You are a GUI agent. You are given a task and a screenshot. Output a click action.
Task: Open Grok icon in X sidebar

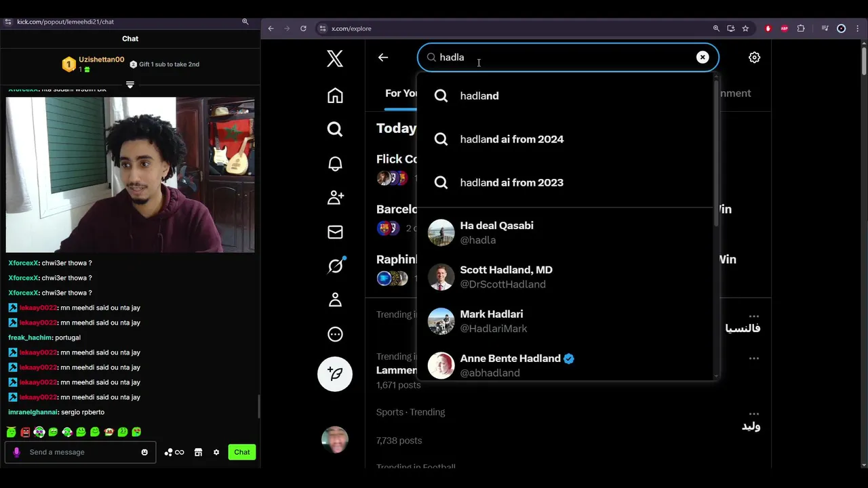coord(335,266)
